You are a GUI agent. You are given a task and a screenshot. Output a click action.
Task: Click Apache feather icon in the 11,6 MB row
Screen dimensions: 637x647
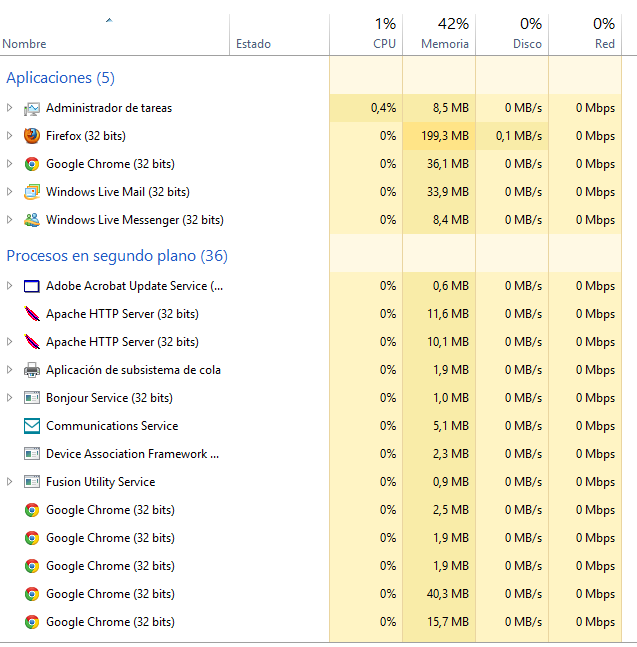coord(32,314)
